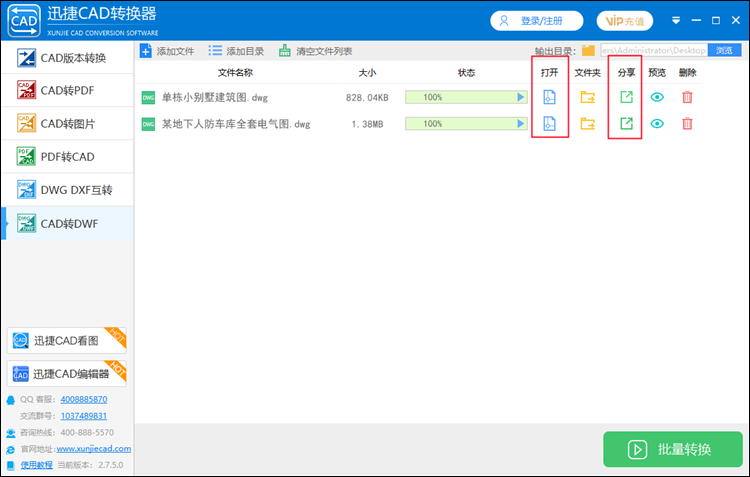Start conversion arrow on 单栋小别墅建筑图 progress bar
This screenshot has width=750, height=477.
coord(520,97)
